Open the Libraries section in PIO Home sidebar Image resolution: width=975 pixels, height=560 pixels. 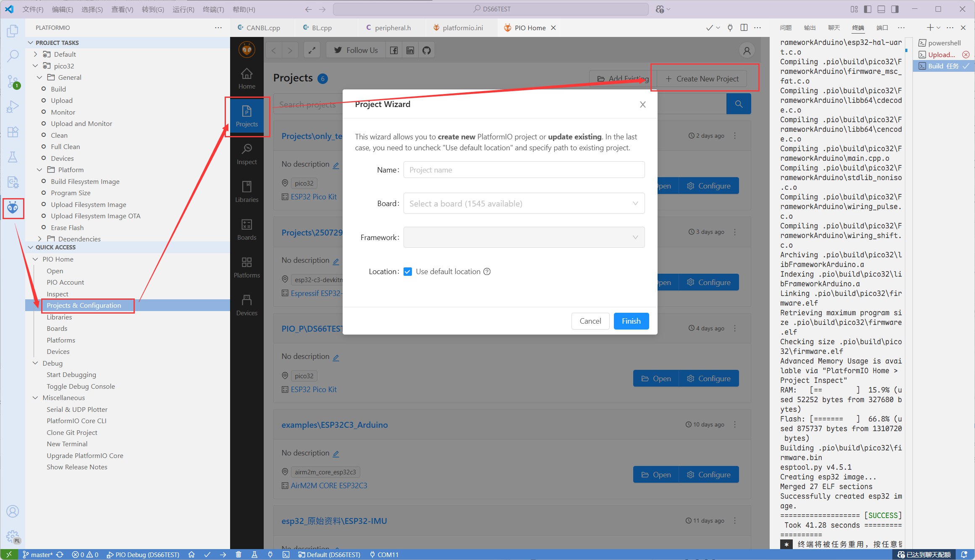(246, 192)
